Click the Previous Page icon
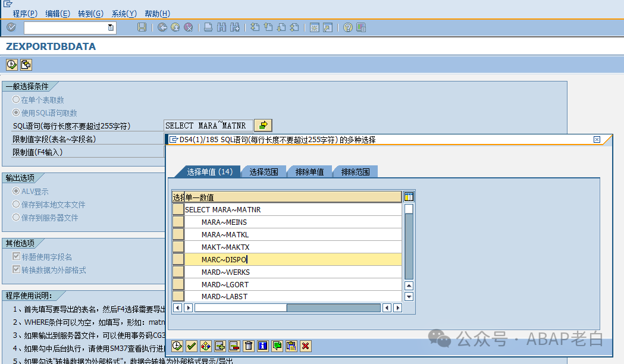The image size is (624, 364). point(268,27)
